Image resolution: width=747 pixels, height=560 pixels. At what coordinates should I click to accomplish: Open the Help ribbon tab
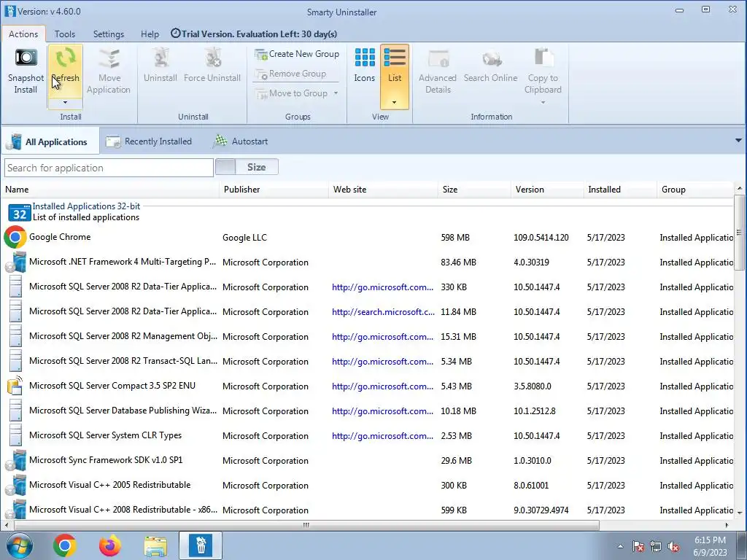150,34
